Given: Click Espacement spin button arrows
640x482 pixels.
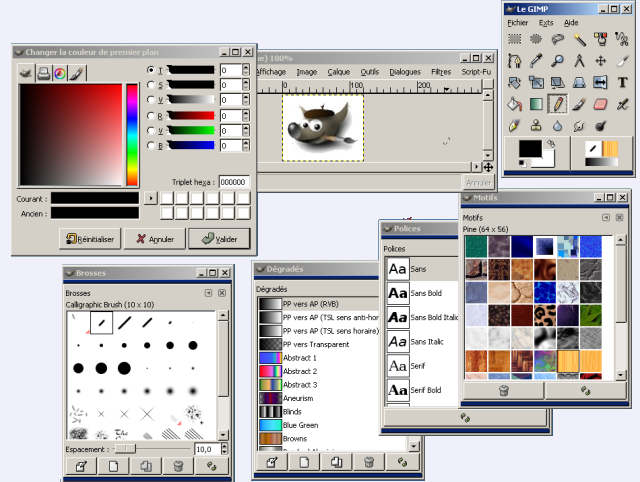Looking at the screenshot, I should pos(224,449).
